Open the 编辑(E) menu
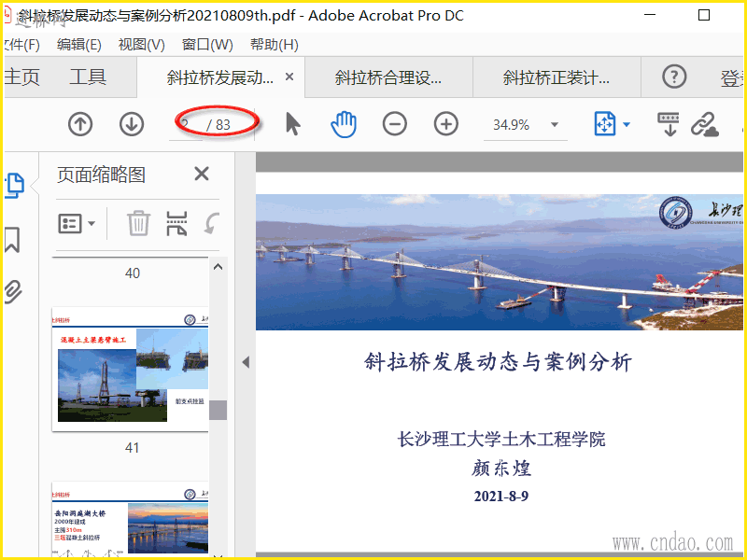 [79, 45]
